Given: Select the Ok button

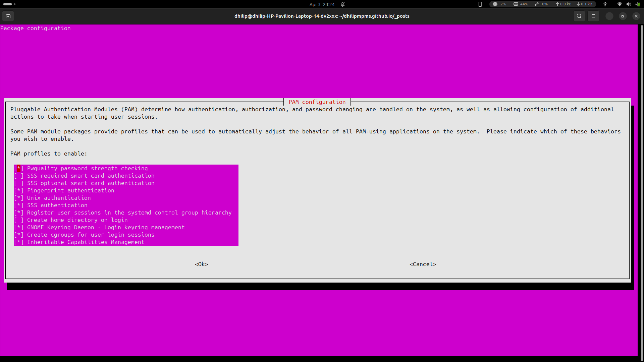Looking at the screenshot, I should [x=201, y=264].
